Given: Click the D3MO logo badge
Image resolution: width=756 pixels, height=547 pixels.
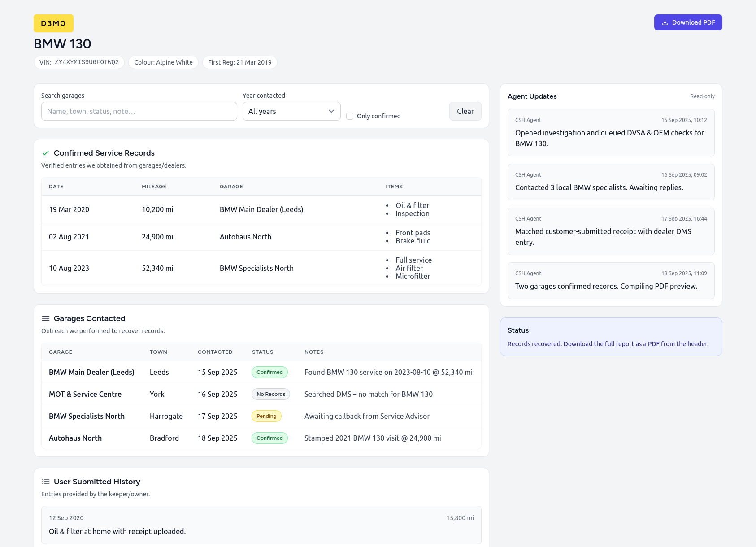Looking at the screenshot, I should tap(53, 23).
